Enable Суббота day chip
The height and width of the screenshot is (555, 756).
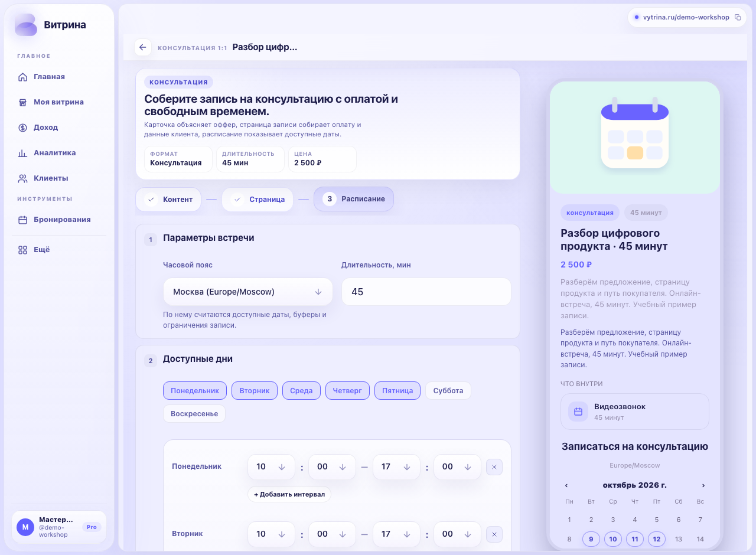(x=448, y=391)
